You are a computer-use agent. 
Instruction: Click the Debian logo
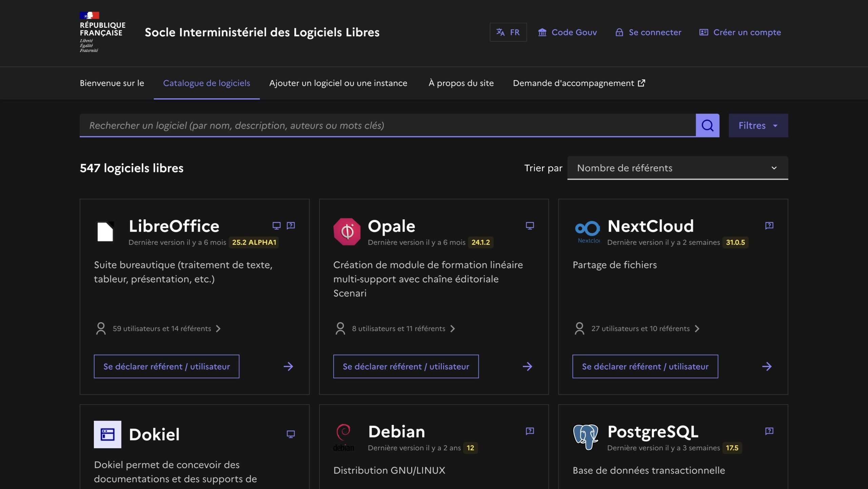[343, 437]
